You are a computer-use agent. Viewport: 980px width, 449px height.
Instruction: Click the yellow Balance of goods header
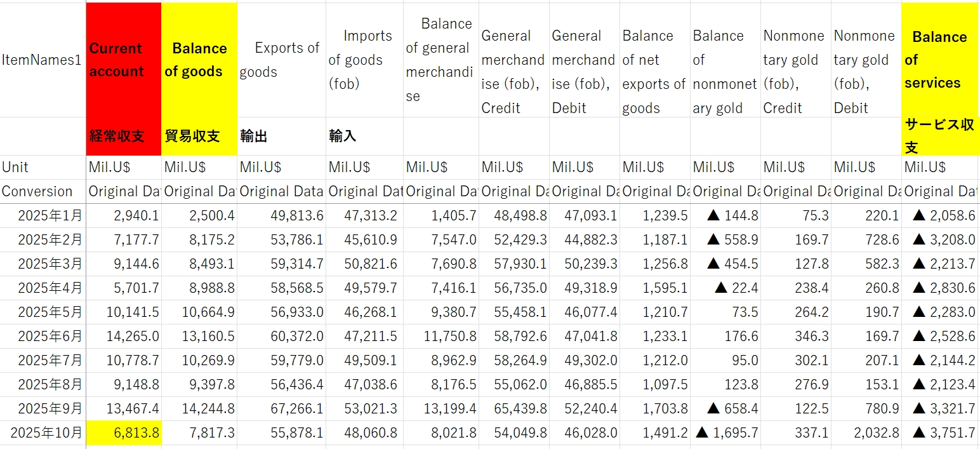(x=199, y=60)
